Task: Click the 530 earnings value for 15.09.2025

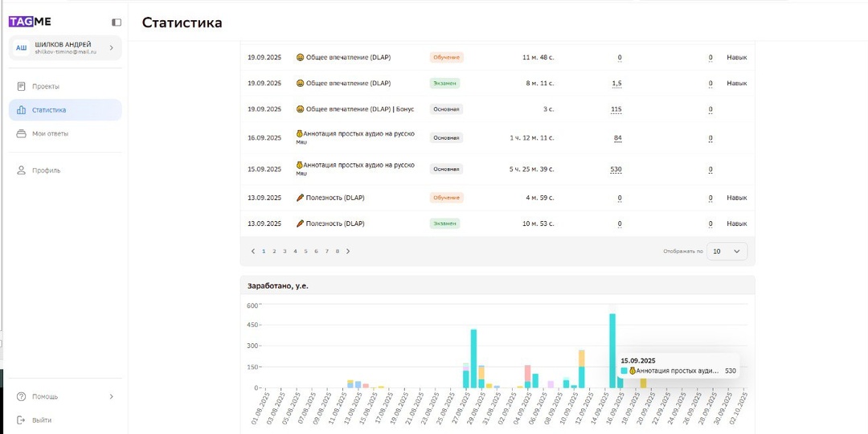Action: click(x=616, y=170)
